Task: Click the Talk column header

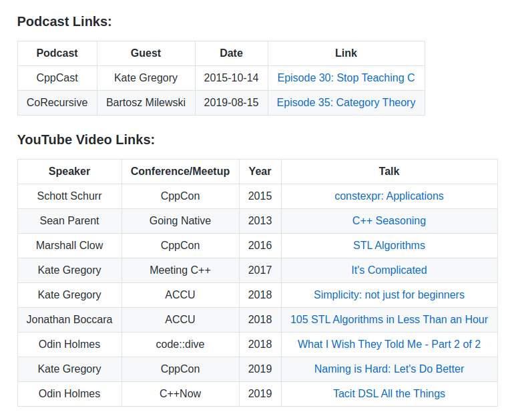Action: click(x=388, y=172)
